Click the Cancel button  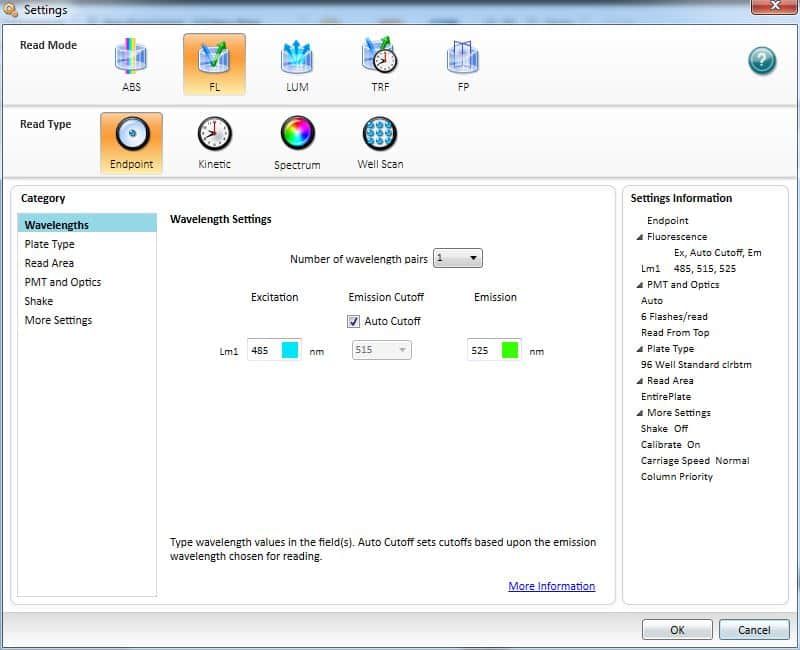(x=754, y=630)
